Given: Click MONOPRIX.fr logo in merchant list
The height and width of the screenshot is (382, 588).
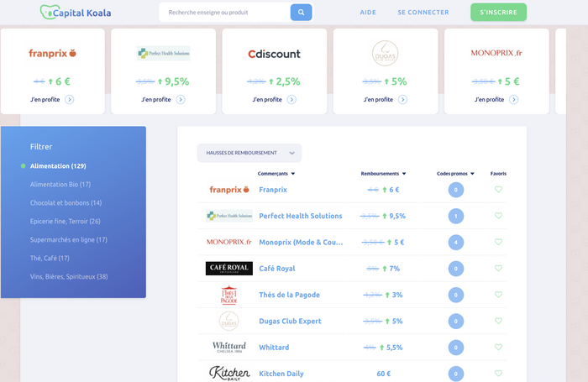Looking at the screenshot, I should [x=229, y=242].
